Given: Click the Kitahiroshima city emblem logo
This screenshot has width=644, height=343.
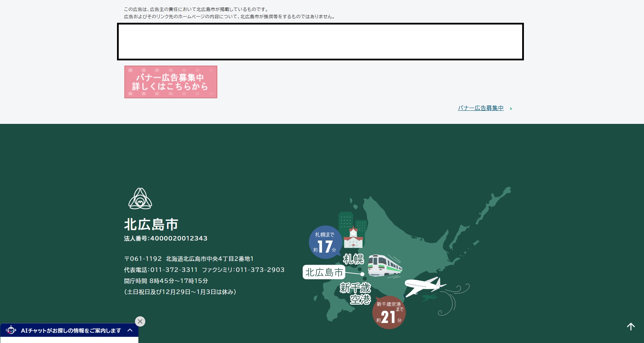Looking at the screenshot, I should click(140, 199).
